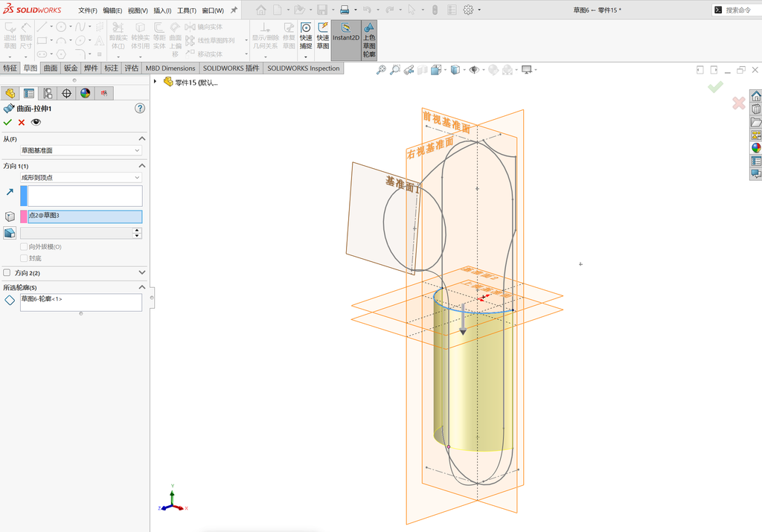Switch to the SOLIDWORKS Inspection tab
762x532 pixels.
tap(304, 68)
